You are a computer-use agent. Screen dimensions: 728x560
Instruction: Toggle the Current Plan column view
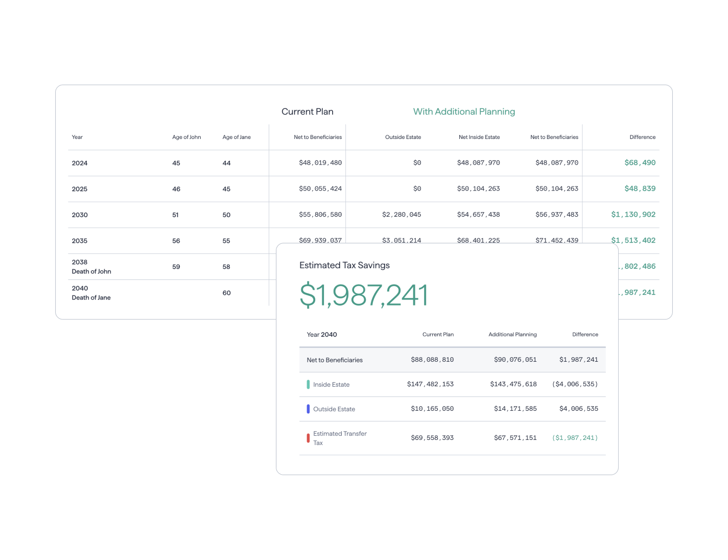coord(307,111)
